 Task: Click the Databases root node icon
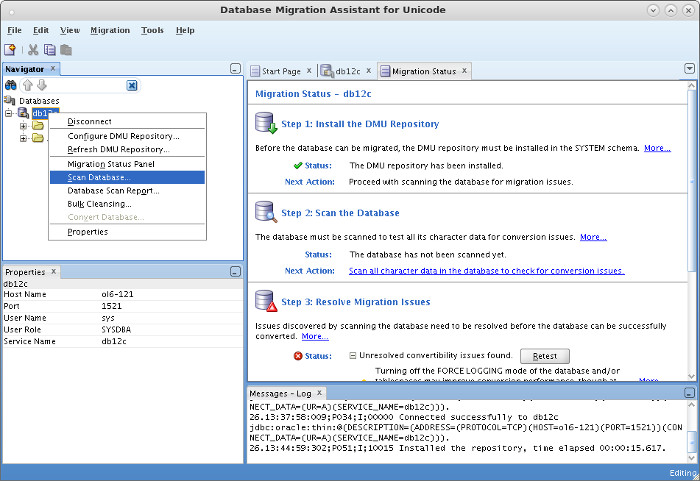click(10, 100)
